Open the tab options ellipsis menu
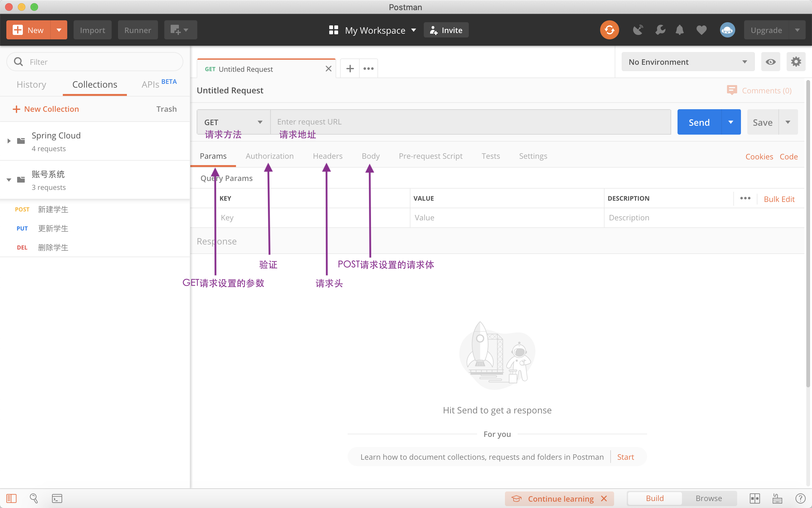Screen dimensions: 812x508 (x=369, y=69)
